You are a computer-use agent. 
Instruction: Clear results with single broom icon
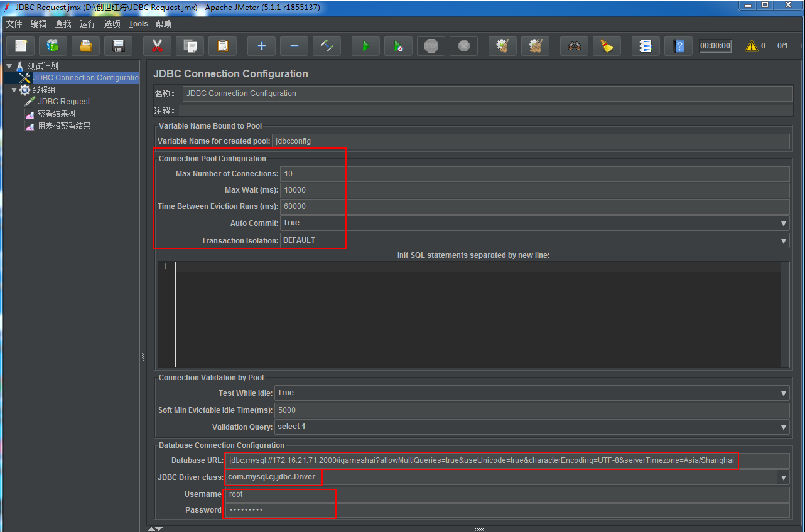tap(503, 46)
